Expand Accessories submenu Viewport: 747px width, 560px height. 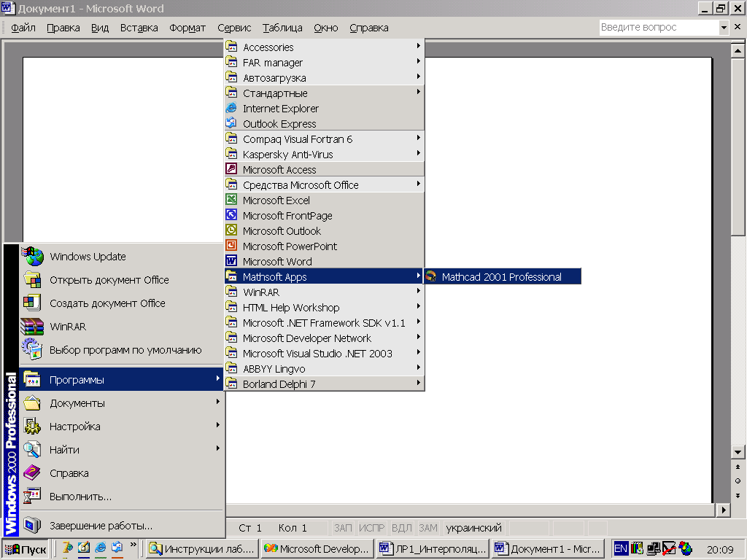click(x=324, y=47)
